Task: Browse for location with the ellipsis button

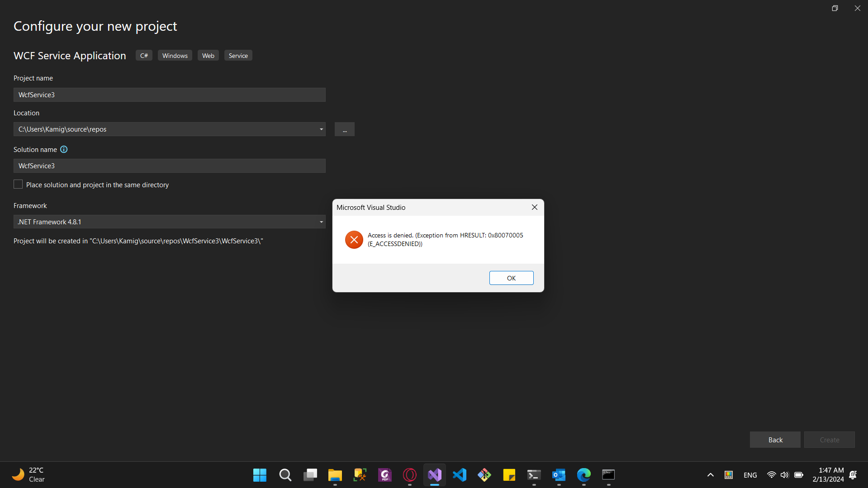Action: pyautogui.click(x=345, y=129)
